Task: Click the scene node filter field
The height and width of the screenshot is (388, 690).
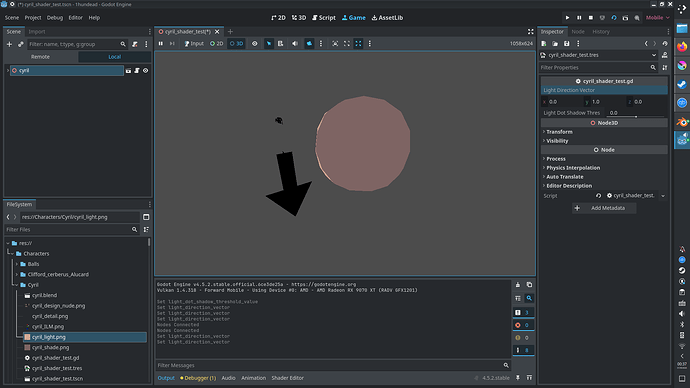Action: coord(77,44)
